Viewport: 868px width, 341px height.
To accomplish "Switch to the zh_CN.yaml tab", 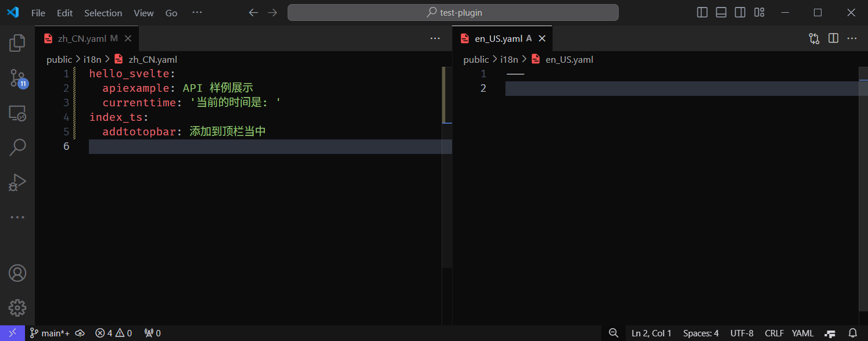I will coord(81,38).
